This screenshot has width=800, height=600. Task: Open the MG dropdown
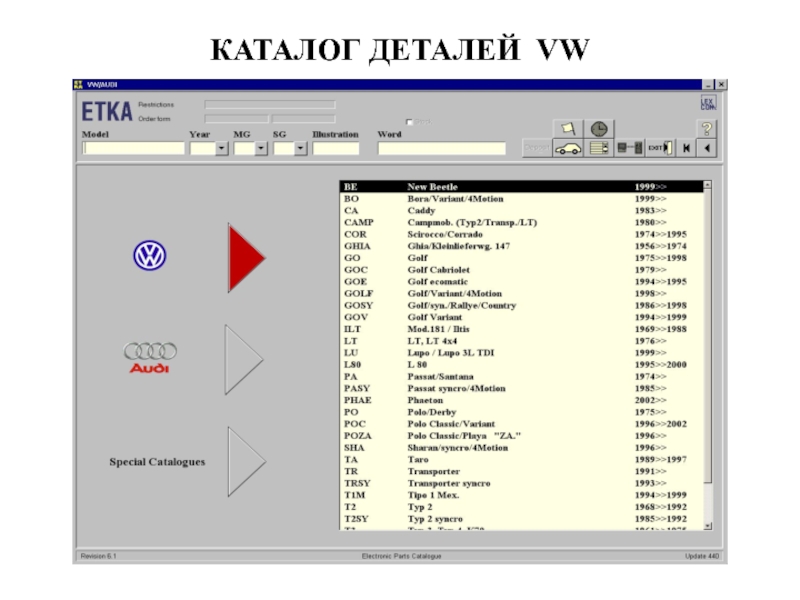[261, 148]
